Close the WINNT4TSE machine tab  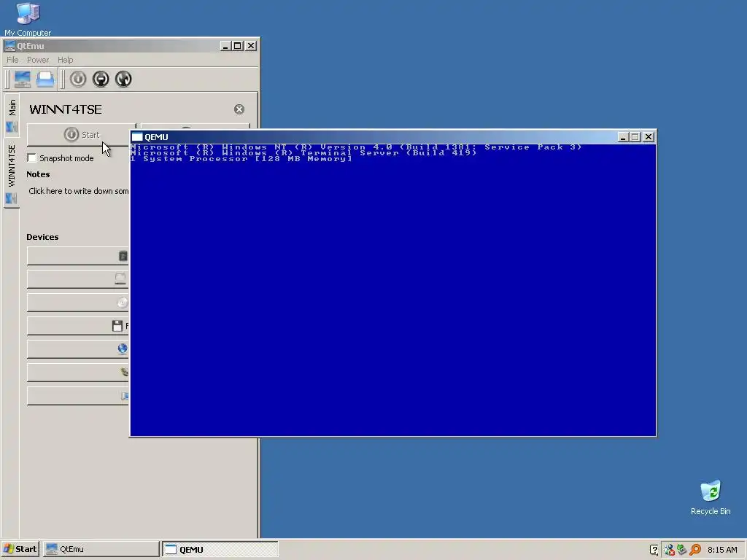tap(239, 109)
